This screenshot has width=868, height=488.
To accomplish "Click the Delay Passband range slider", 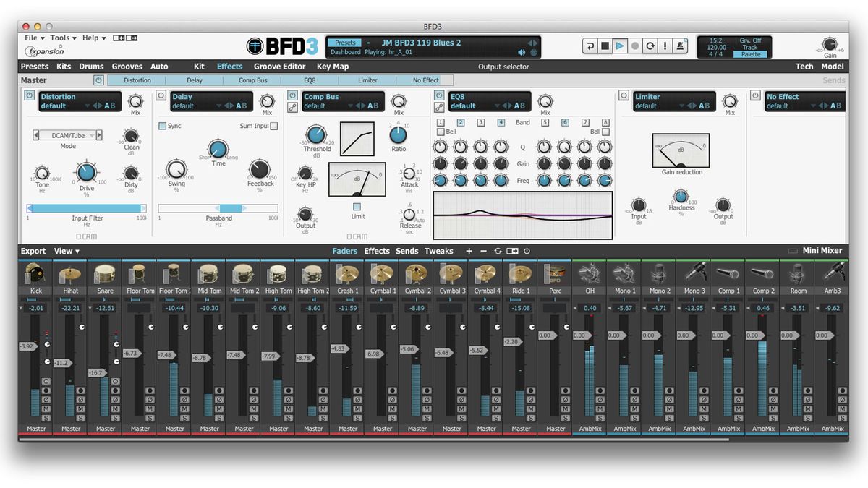I will pos(218,208).
